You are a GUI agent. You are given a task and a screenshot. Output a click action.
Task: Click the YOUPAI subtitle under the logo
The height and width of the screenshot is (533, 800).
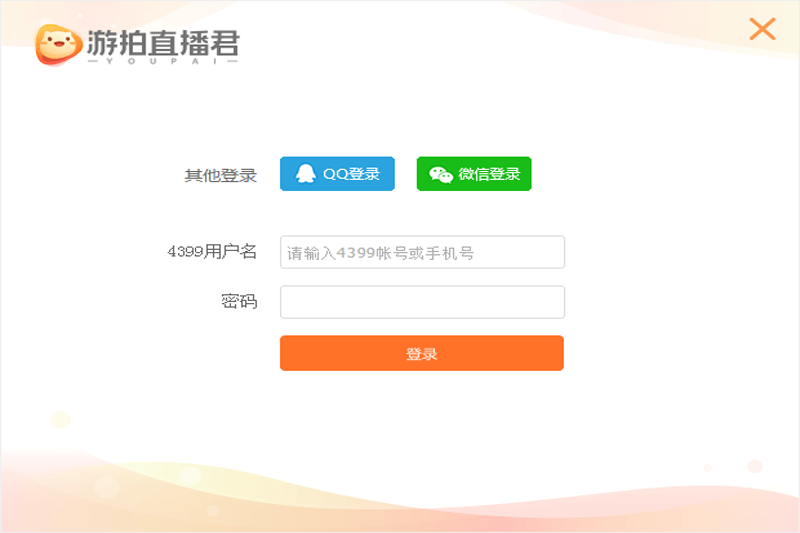(x=163, y=61)
